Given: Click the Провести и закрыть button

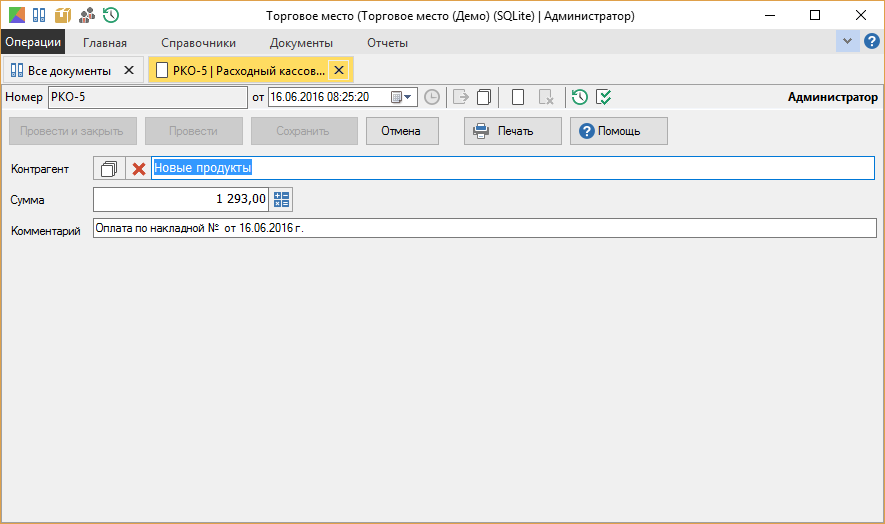Looking at the screenshot, I should [73, 131].
